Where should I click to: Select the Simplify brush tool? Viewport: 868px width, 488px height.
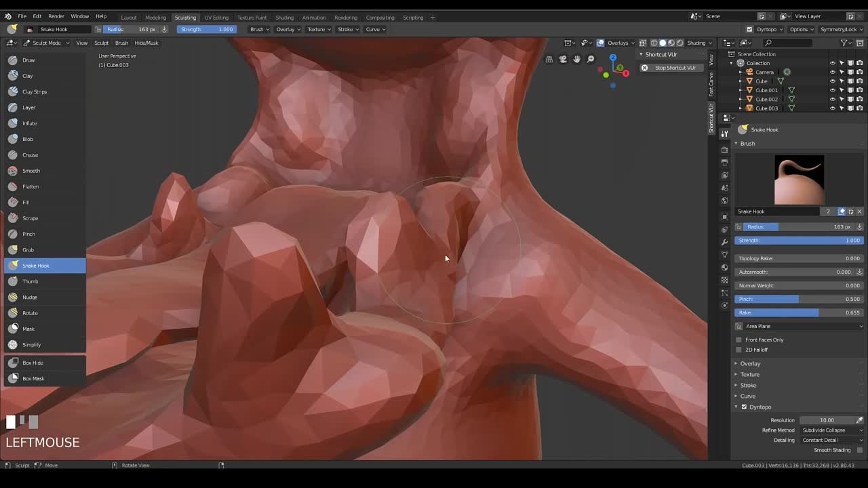[x=45, y=344]
